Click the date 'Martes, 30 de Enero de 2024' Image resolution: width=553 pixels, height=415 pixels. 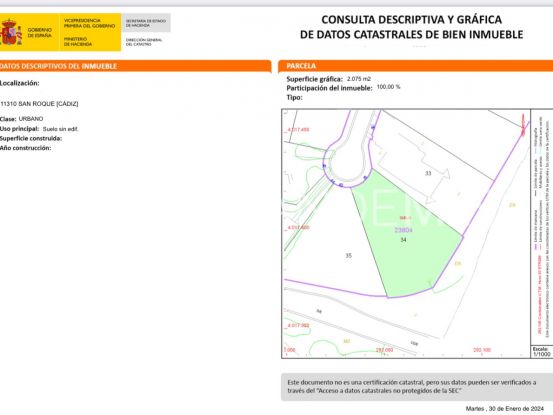click(505, 409)
